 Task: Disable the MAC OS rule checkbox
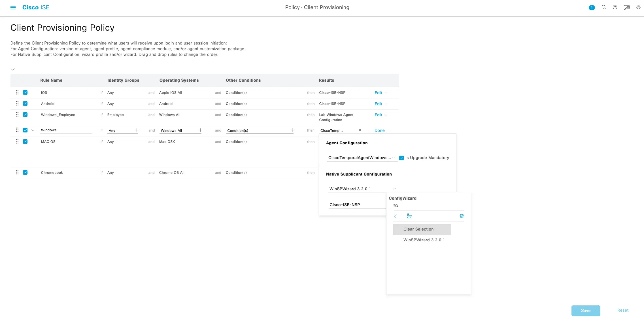pyautogui.click(x=25, y=142)
